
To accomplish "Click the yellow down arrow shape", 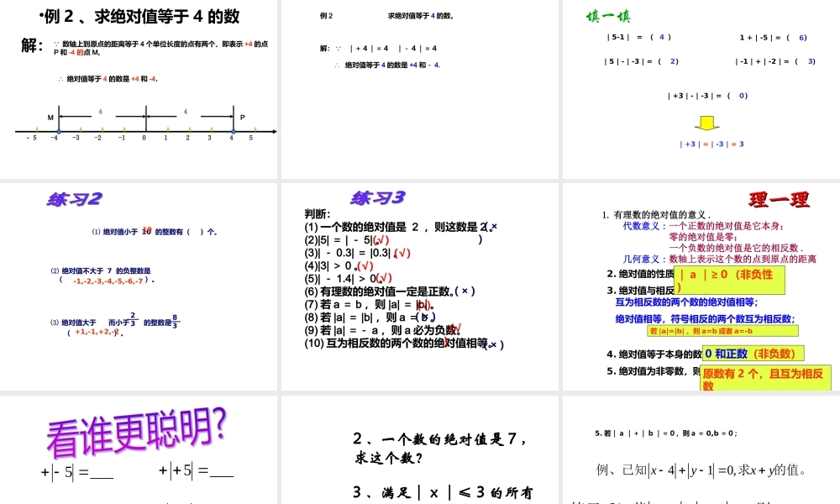I will point(706,123).
